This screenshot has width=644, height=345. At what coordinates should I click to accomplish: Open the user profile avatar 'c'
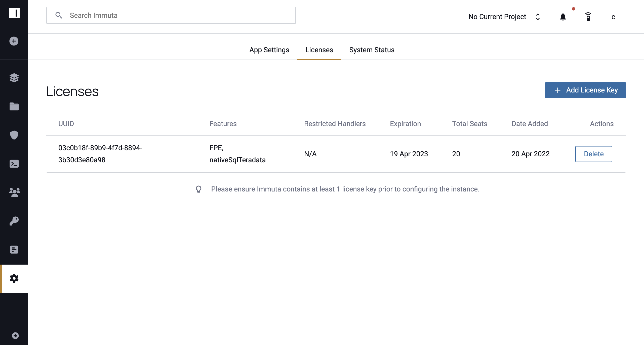click(x=613, y=17)
